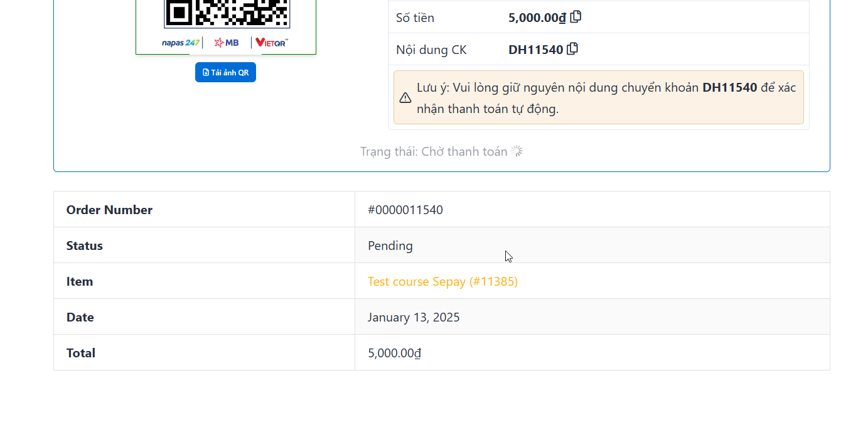Image resolution: width=868 pixels, height=427 pixels.
Task: Copy the transfer content DH11540 icon
Action: point(572,49)
